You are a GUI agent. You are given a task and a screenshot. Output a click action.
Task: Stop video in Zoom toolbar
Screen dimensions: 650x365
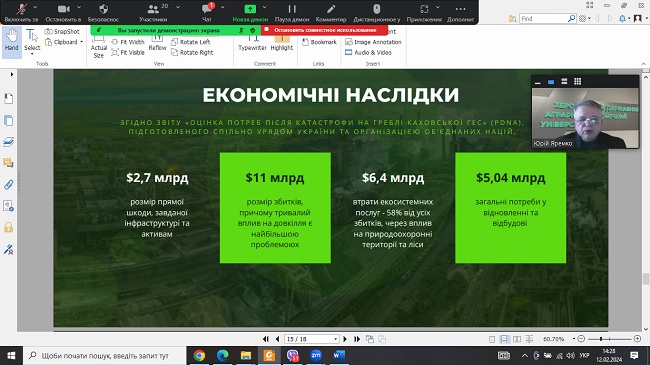(x=63, y=12)
